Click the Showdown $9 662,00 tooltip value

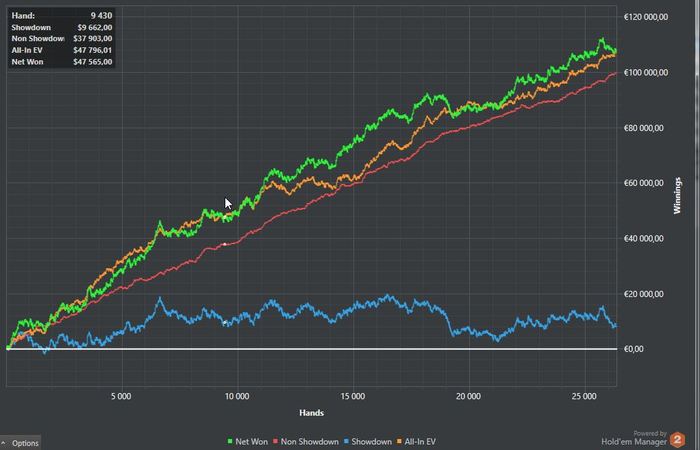(95, 27)
